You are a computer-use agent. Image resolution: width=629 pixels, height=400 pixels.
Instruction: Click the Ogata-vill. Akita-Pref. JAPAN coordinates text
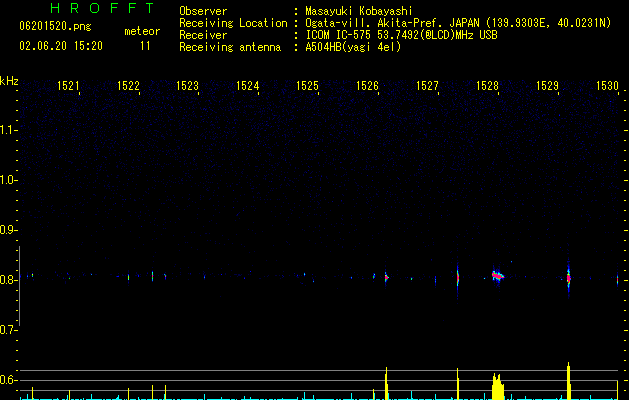(458, 23)
